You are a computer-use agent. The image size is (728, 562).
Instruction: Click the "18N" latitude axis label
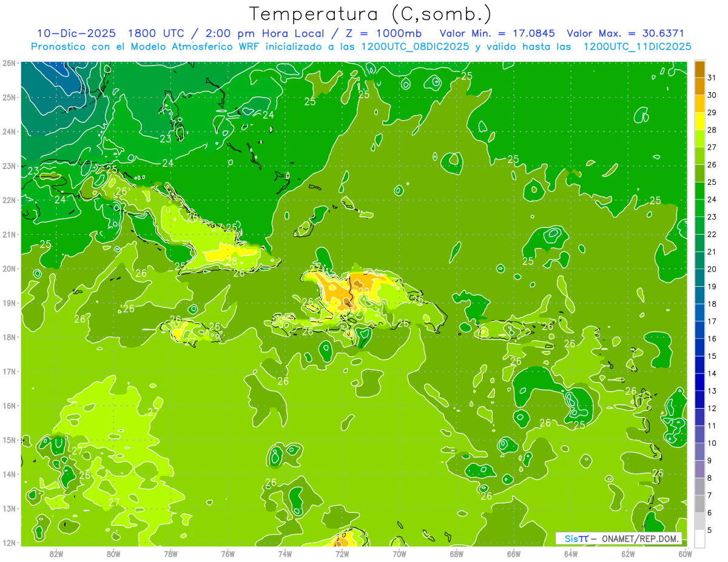pyautogui.click(x=9, y=337)
